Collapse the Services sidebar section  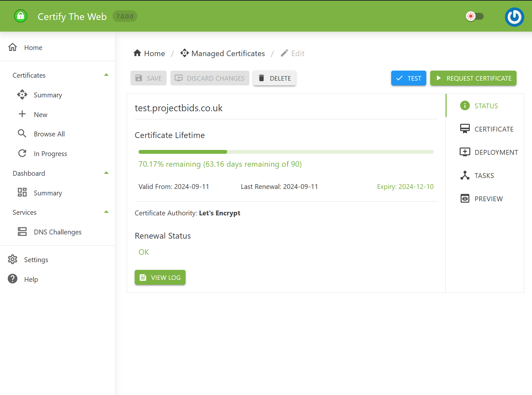pos(106,212)
